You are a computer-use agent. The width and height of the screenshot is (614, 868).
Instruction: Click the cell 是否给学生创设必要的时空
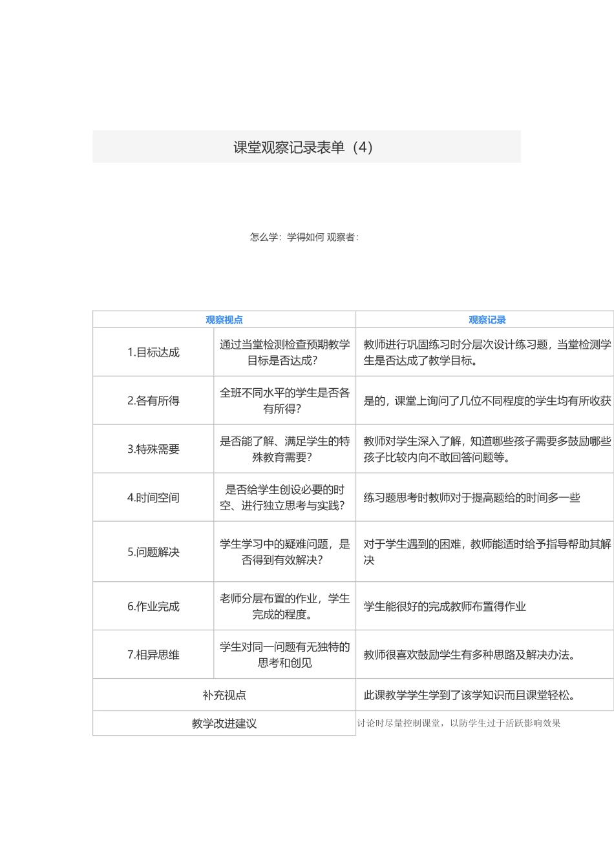(285, 497)
